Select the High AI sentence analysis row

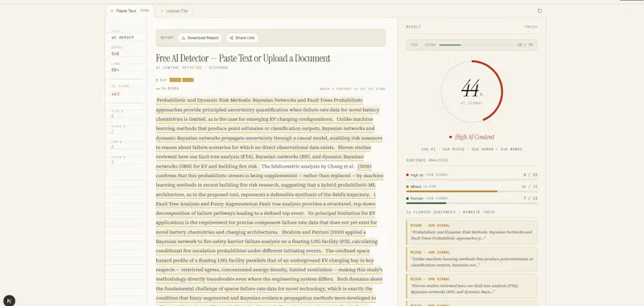(472, 176)
